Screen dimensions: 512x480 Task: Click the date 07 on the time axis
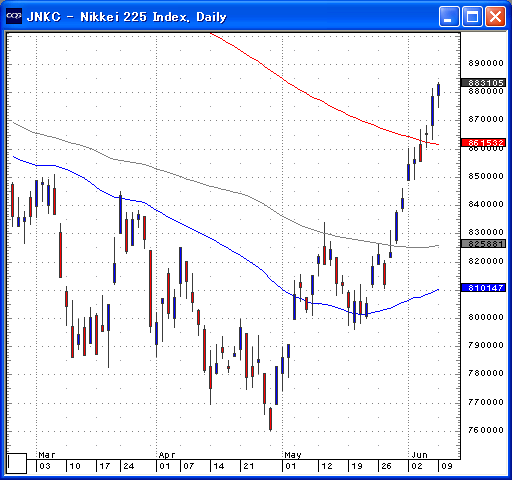click(x=189, y=466)
